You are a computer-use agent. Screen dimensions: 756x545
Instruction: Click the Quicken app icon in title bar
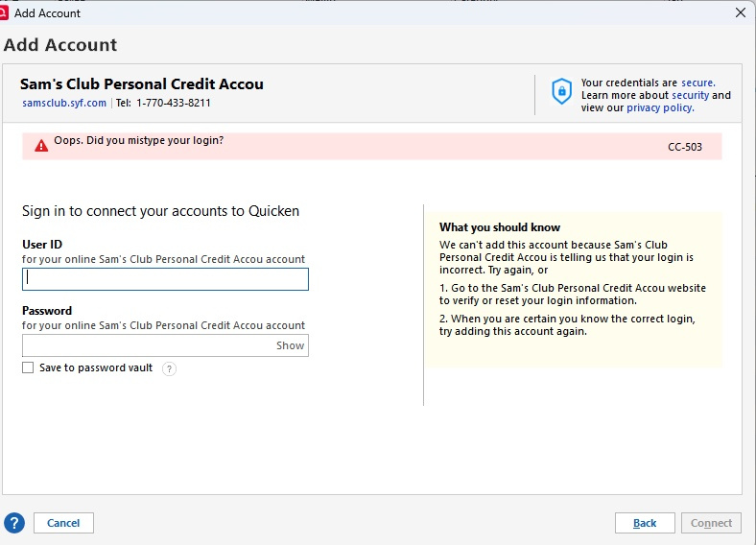pyautogui.click(x=4, y=12)
